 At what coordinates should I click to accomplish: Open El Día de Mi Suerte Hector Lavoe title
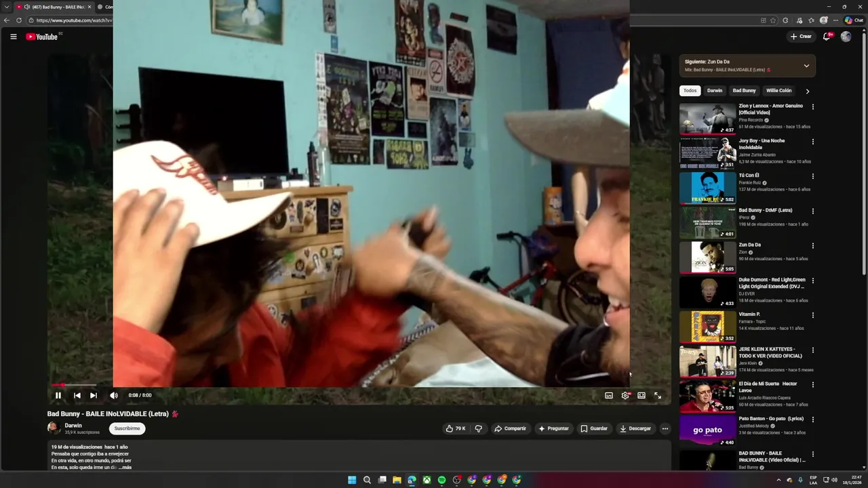click(x=768, y=387)
